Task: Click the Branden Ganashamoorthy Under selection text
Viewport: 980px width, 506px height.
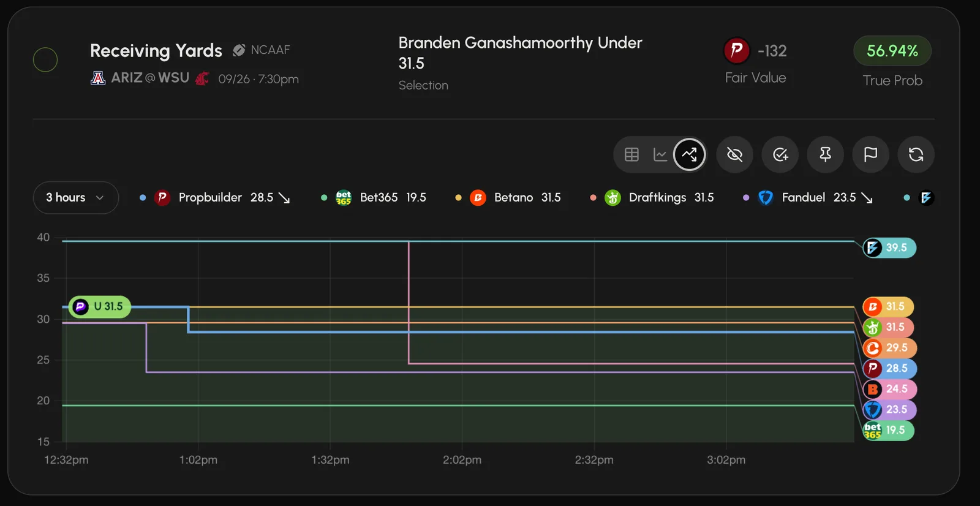Action: tap(520, 53)
